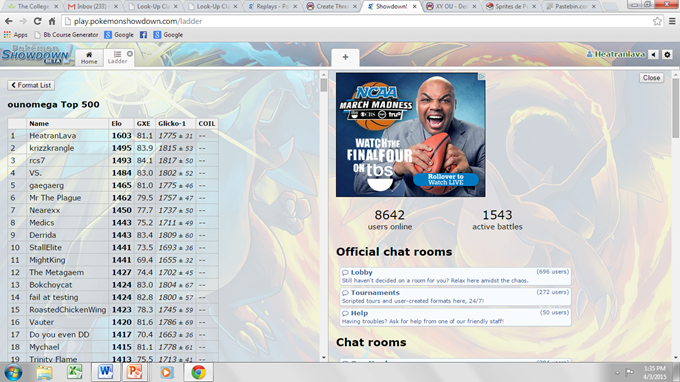680x382 pixels.
Task: Go back to the Format List
Action: point(31,85)
